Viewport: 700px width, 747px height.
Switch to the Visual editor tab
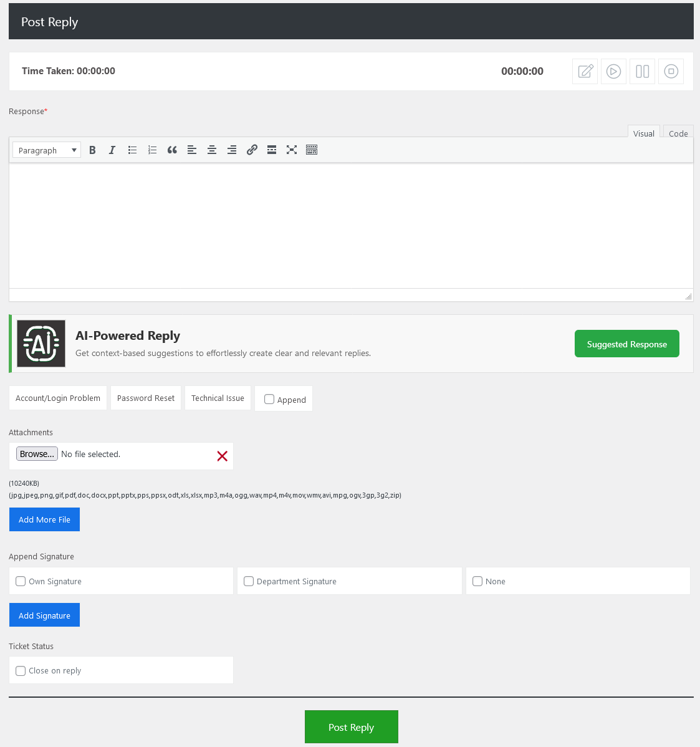(643, 133)
